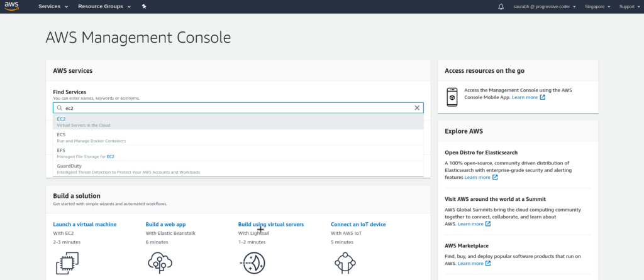The width and height of the screenshot is (644, 280).
Task: Click the EC2 chip illustration icon
Action: pos(67,263)
